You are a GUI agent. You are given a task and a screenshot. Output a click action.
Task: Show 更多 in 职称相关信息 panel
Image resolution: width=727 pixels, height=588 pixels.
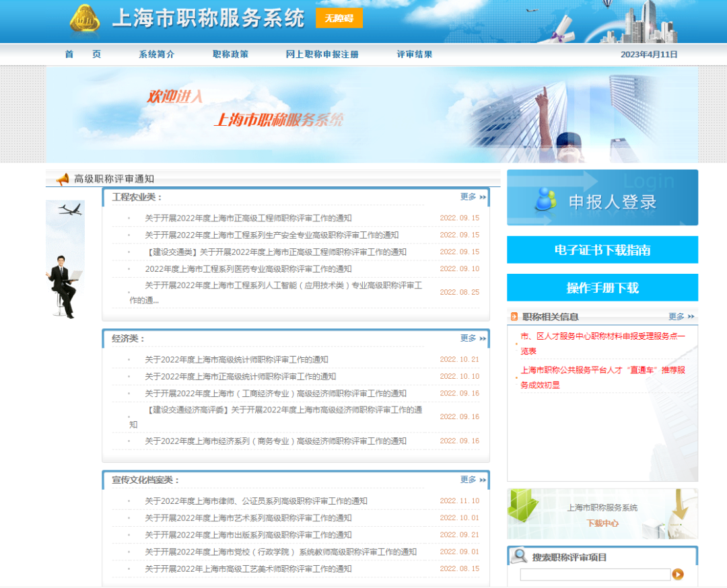[x=681, y=317]
